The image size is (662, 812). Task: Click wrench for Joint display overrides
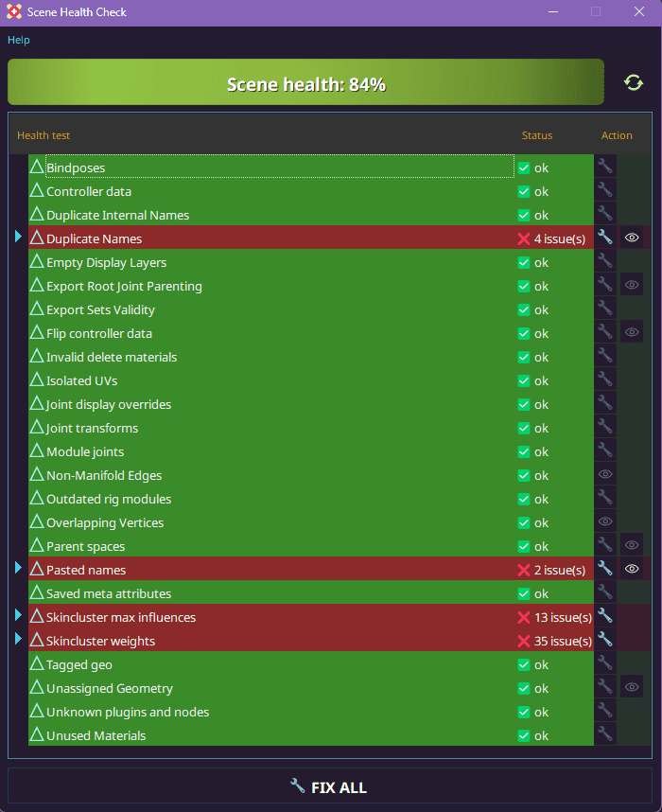tap(605, 403)
